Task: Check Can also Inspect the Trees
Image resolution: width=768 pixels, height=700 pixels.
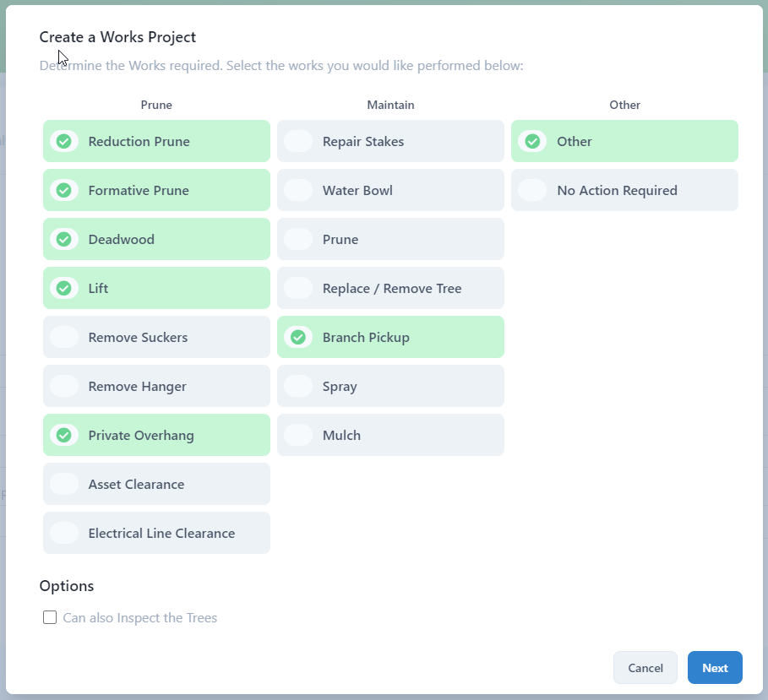Action: point(50,617)
